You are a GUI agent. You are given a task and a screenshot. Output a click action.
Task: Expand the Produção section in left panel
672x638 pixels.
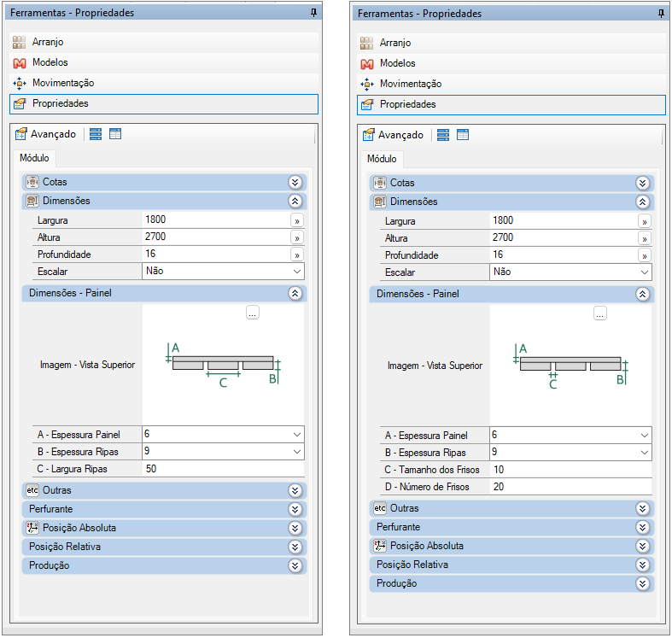295,565
